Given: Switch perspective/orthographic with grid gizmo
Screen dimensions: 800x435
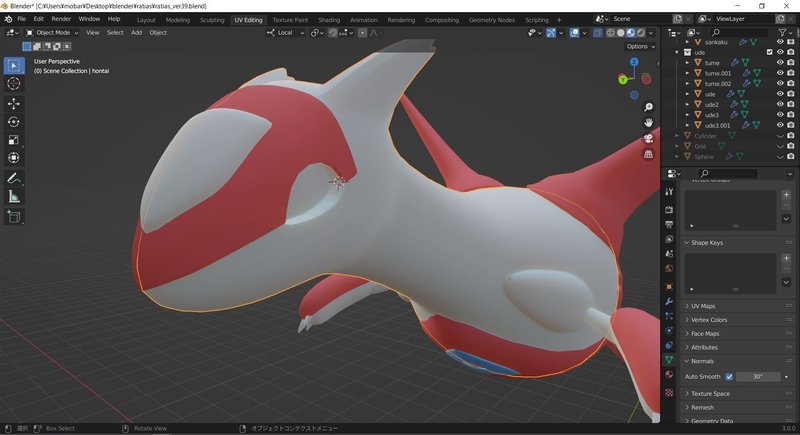Looking at the screenshot, I should tap(648, 154).
